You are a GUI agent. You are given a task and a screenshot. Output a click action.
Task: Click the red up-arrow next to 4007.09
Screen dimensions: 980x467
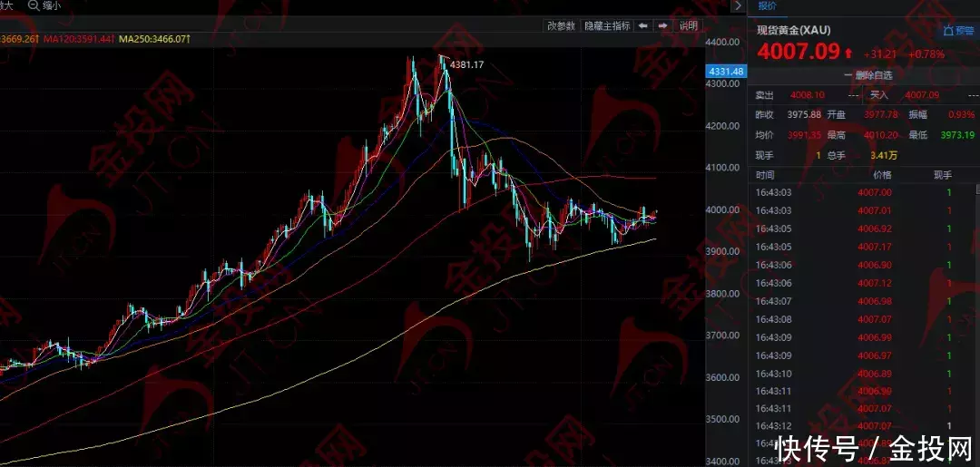click(x=848, y=54)
